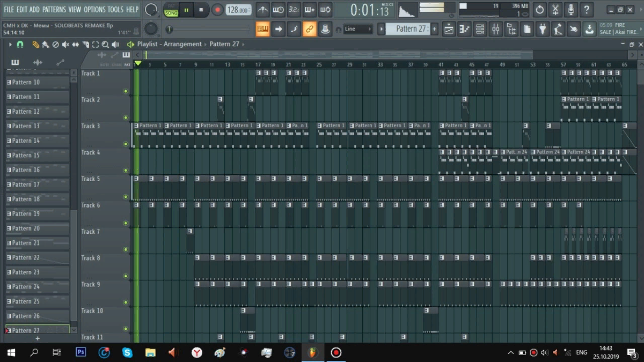Click the red record button

pos(217,10)
